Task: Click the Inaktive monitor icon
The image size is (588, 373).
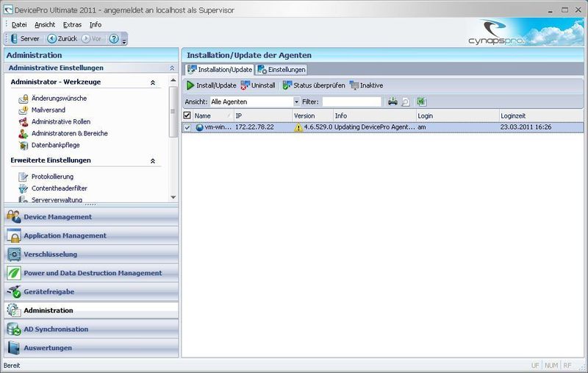Action: pos(354,85)
